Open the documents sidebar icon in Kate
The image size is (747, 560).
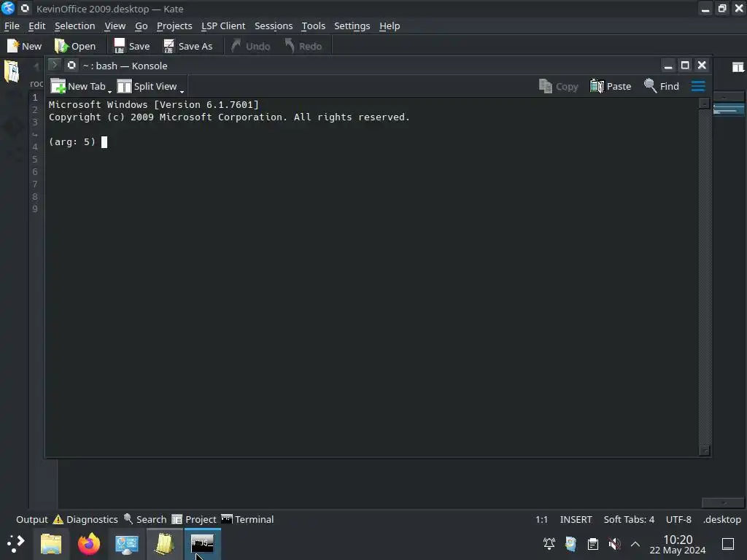12,71
